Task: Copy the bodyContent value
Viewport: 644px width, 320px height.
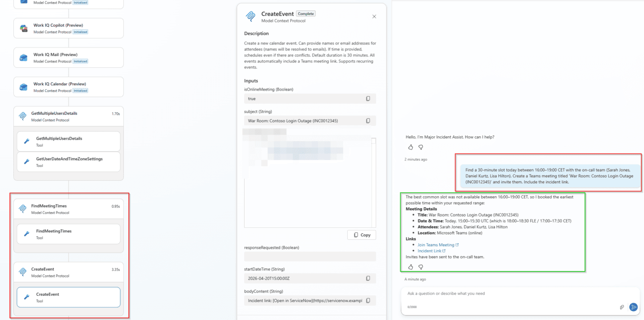Action: 368,301
